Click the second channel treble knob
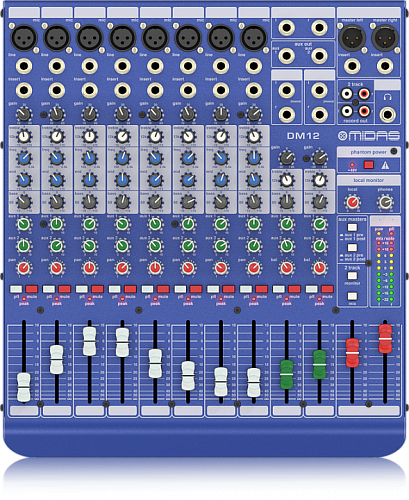 coord(57,136)
